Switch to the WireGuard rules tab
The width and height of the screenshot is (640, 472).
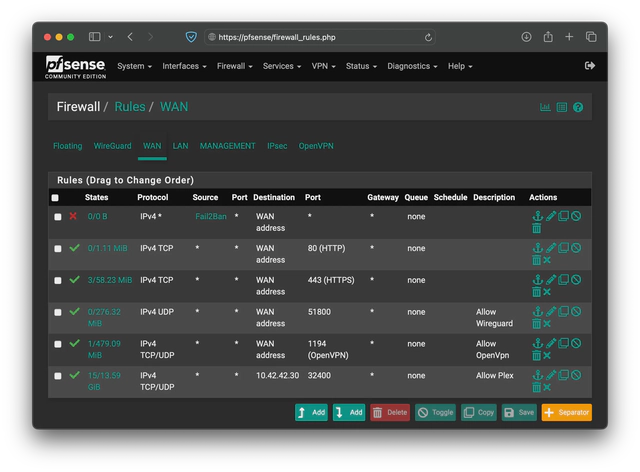pos(112,146)
